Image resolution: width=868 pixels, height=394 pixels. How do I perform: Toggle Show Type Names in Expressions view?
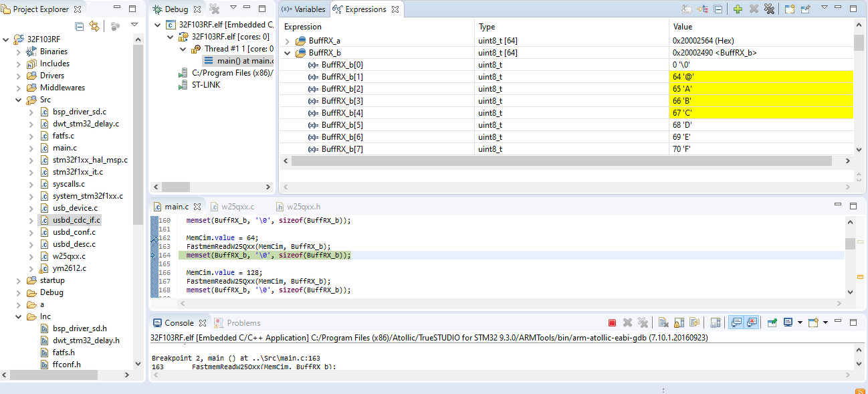[x=686, y=9]
